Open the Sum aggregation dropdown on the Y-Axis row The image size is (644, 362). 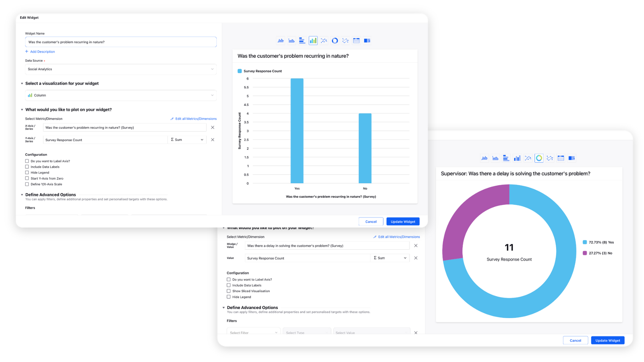(187, 140)
